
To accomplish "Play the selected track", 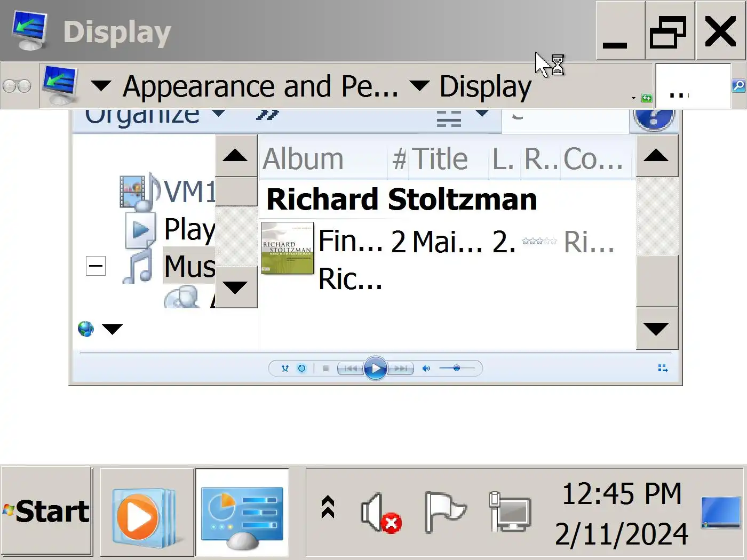I will pyautogui.click(x=376, y=368).
